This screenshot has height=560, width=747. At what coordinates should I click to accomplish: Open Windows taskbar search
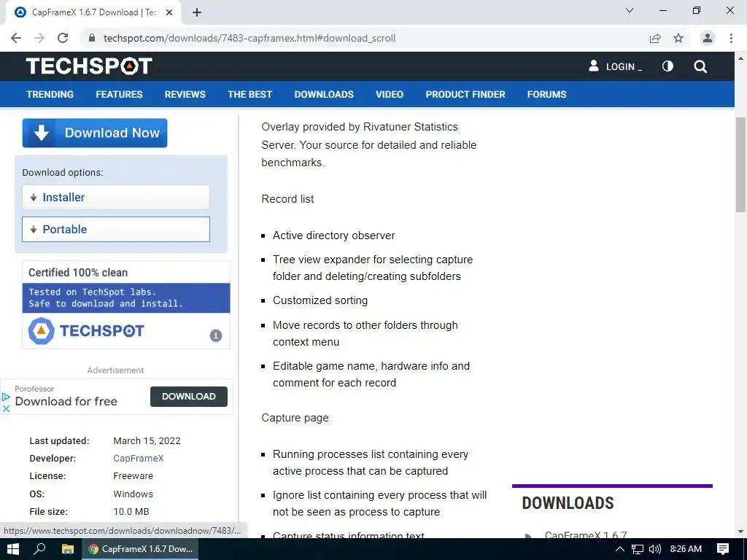coord(39,549)
